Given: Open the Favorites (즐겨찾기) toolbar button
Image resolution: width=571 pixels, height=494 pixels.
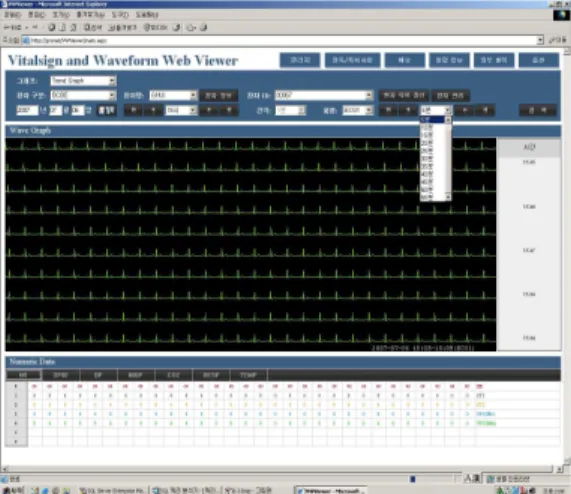Looking at the screenshot, I should [x=123, y=27].
